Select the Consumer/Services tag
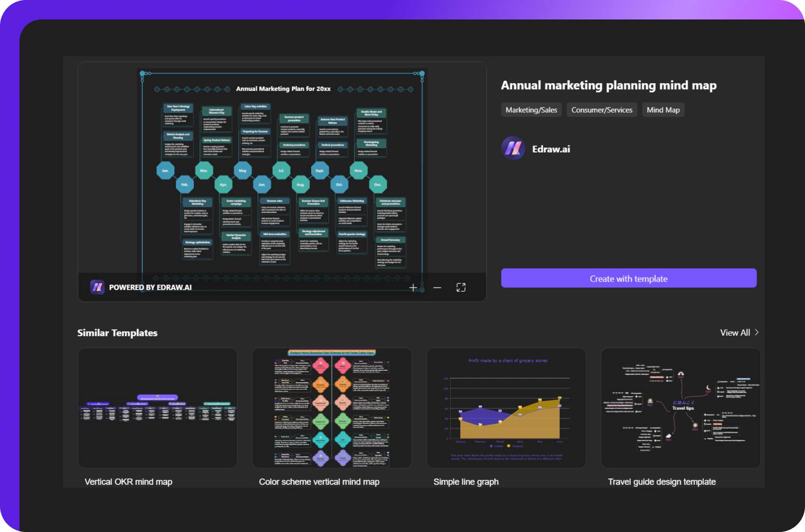Screen dimensions: 805x532 [602, 110]
